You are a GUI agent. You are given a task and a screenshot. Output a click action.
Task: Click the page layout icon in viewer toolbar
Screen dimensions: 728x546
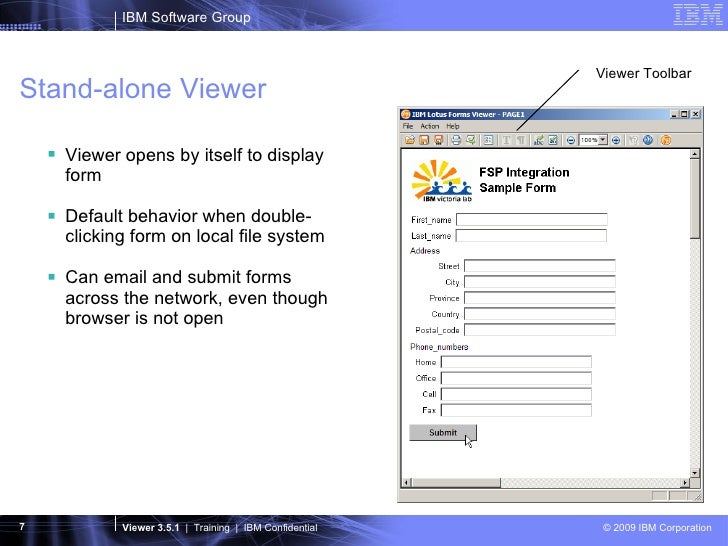488,140
